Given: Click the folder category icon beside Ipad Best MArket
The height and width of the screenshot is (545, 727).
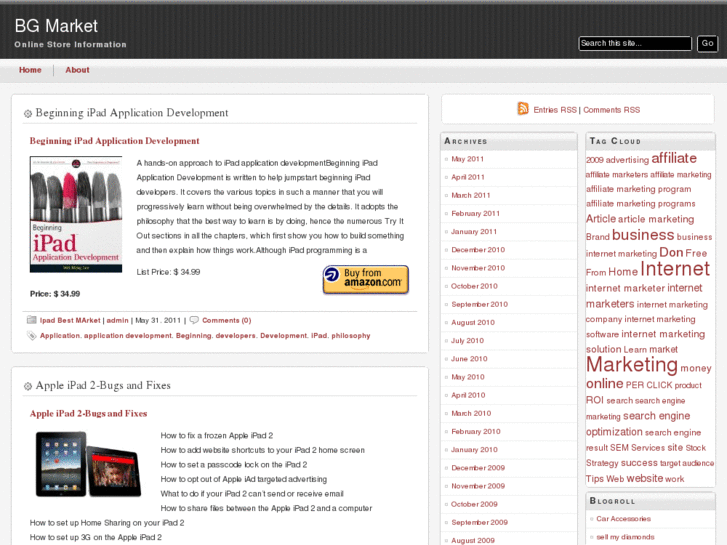Looking at the screenshot, I should (x=32, y=320).
